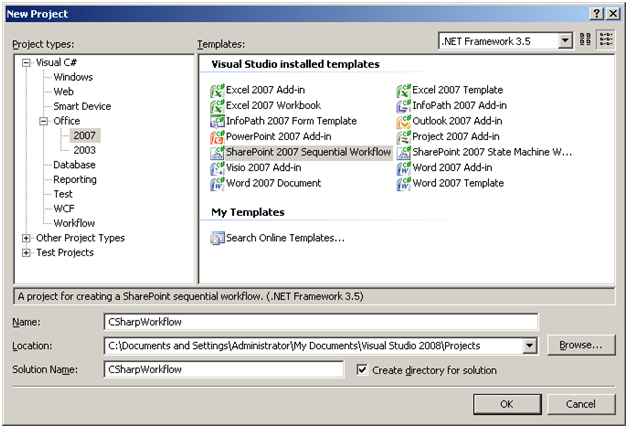Select the Excel 2007 Add-in template icon
The image size is (628, 428).
point(217,90)
